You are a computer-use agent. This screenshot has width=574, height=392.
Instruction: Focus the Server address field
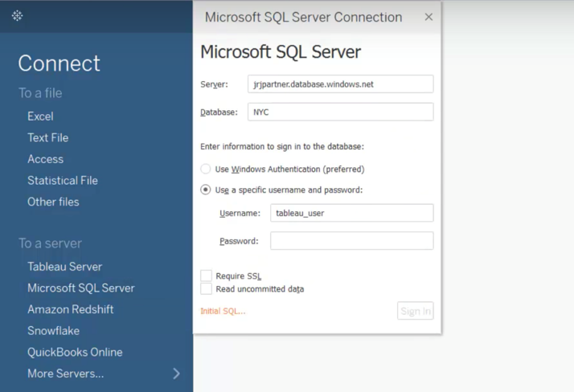(340, 84)
